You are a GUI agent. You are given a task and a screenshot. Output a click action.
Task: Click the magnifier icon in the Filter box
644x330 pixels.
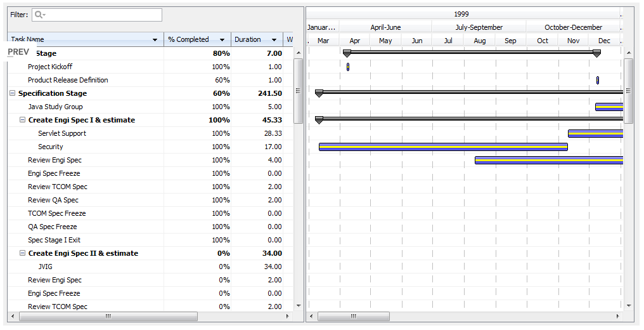click(39, 15)
